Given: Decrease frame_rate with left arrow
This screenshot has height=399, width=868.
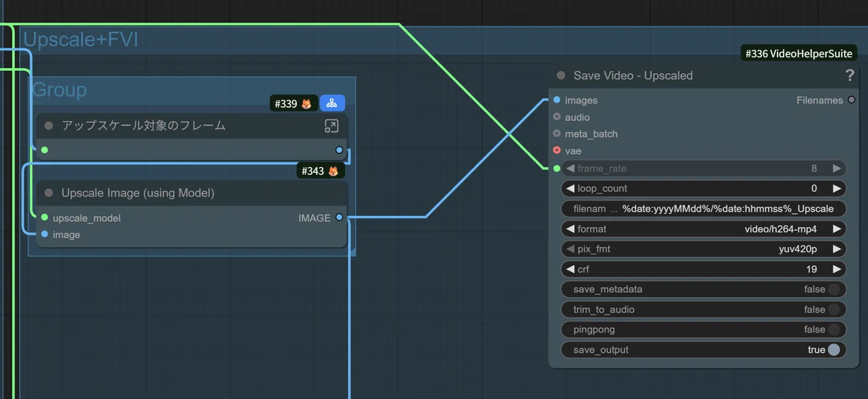Looking at the screenshot, I should click(x=570, y=168).
